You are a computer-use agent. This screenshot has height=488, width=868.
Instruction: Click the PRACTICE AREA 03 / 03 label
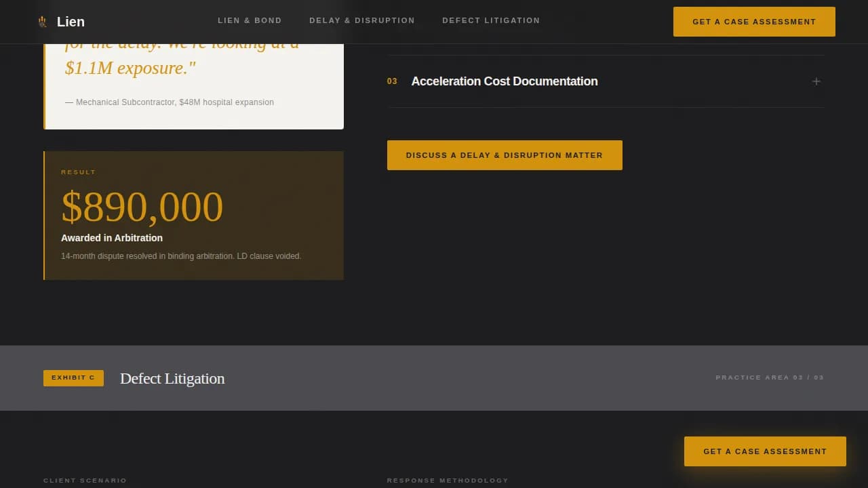pyautogui.click(x=770, y=378)
